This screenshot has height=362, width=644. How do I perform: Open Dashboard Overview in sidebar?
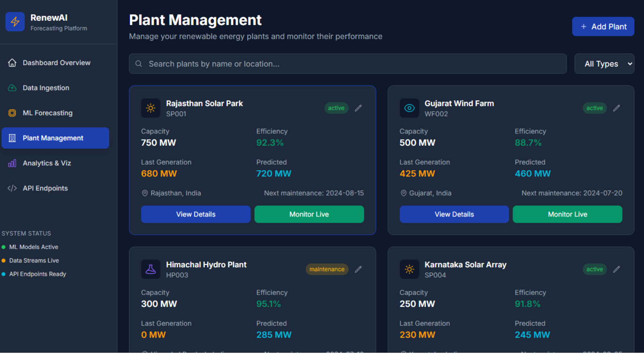(56, 63)
